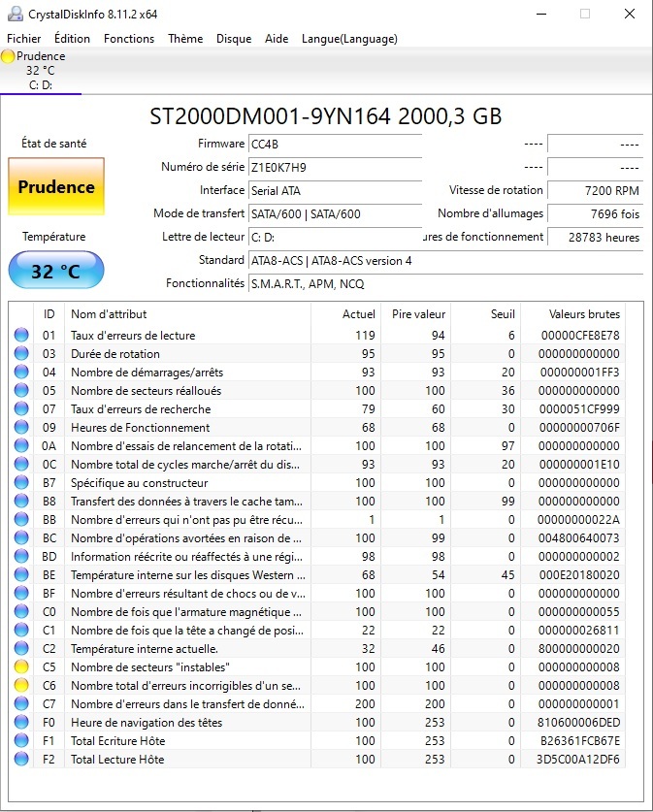Select the row Nombre de secteurs réalloués

click(x=317, y=390)
